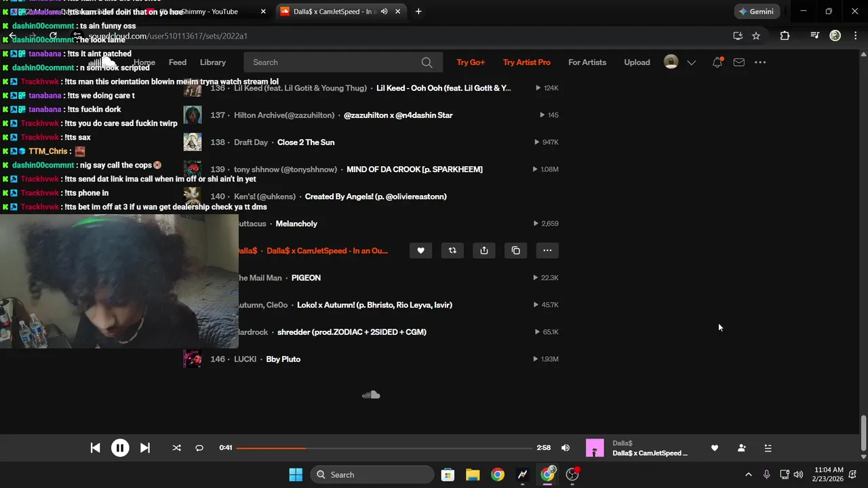The width and height of the screenshot is (868, 488).
Task: Open the Upload page
Action: (637, 62)
